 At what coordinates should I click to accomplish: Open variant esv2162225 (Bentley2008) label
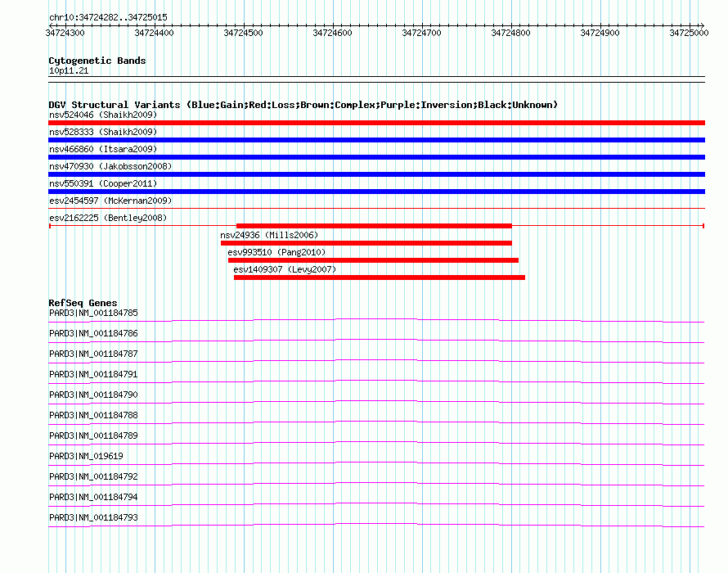click(x=108, y=218)
